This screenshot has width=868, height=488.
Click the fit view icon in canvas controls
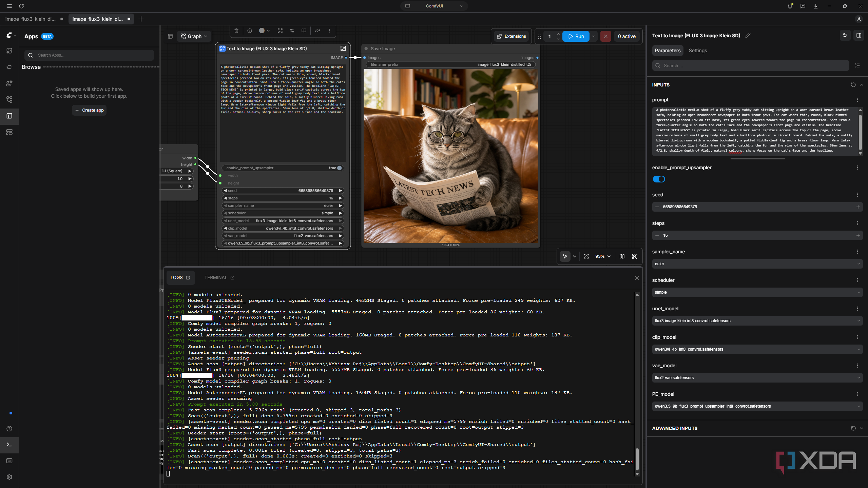click(586, 256)
